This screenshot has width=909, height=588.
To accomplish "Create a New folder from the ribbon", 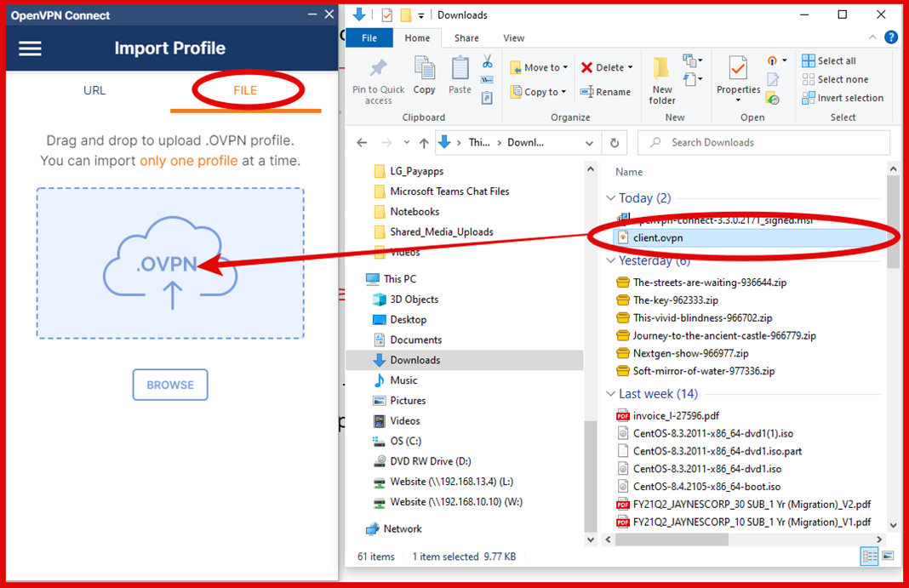I will pyautogui.click(x=662, y=81).
